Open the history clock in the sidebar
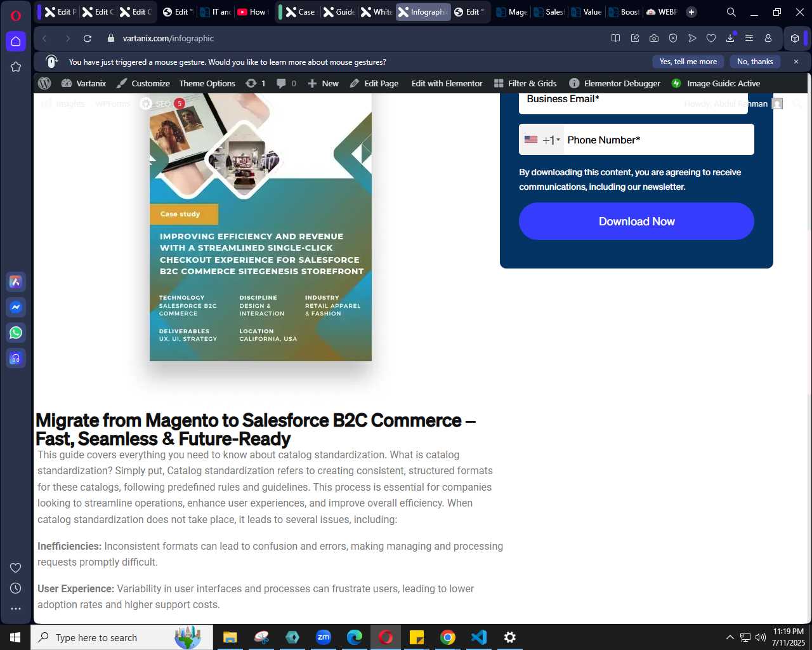This screenshot has width=812, height=650. tap(16, 588)
